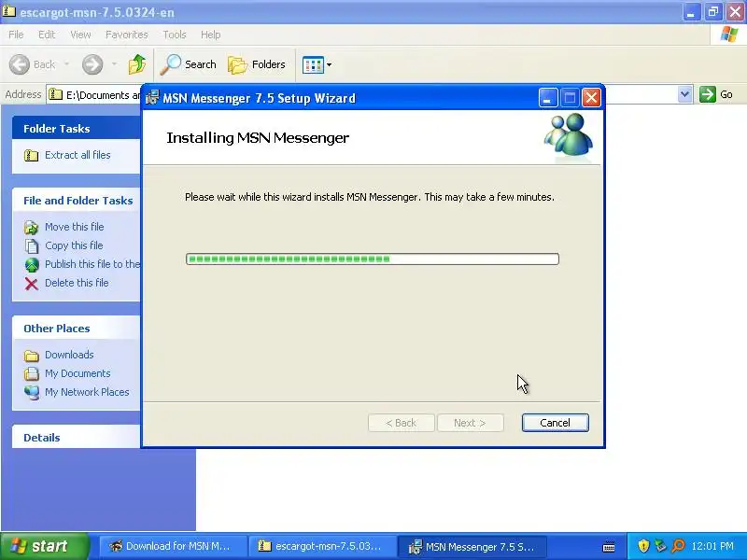Click the Publish file globe icon
Image resolution: width=747 pixels, height=560 pixels.
[32, 265]
